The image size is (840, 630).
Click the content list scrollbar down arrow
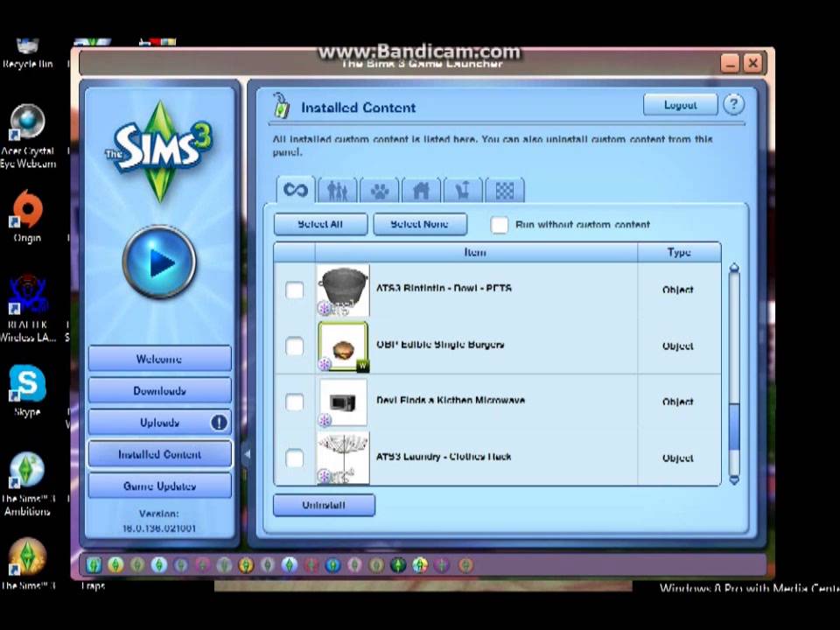pyautogui.click(x=734, y=480)
